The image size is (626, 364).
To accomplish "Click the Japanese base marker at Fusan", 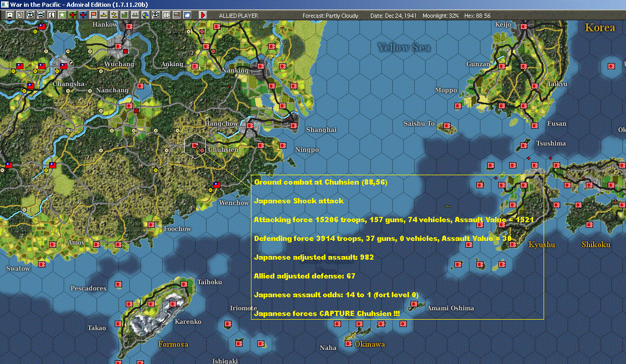I will 535,125.
